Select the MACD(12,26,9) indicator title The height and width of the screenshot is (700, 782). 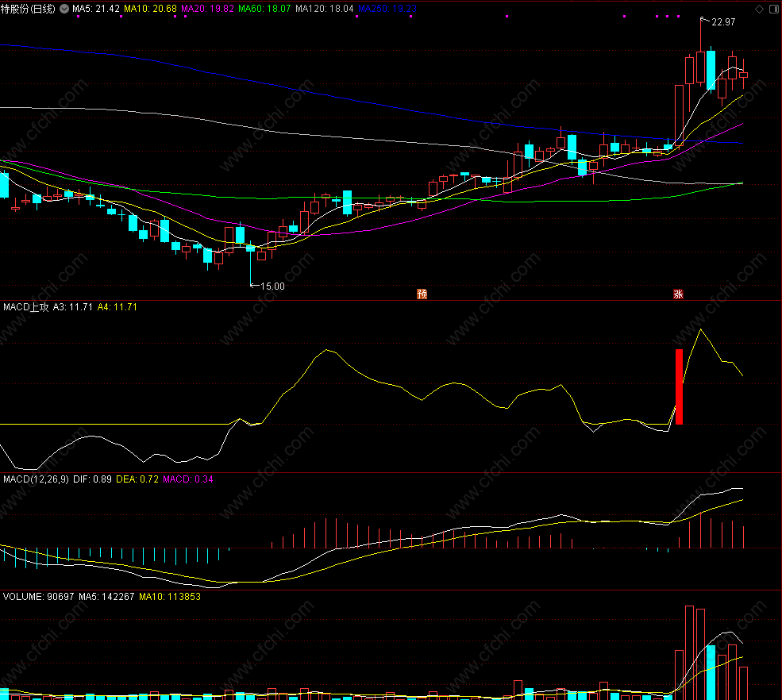(36, 479)
